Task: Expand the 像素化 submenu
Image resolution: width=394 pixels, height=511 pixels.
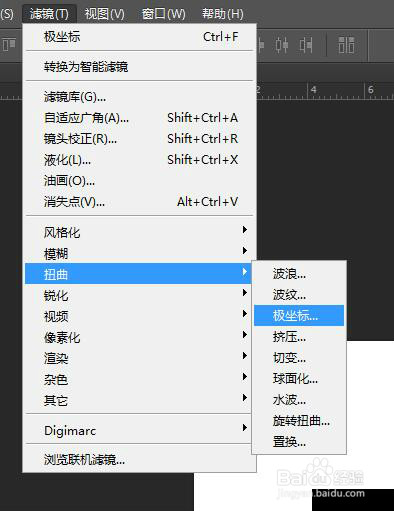Action: (138, 337)
